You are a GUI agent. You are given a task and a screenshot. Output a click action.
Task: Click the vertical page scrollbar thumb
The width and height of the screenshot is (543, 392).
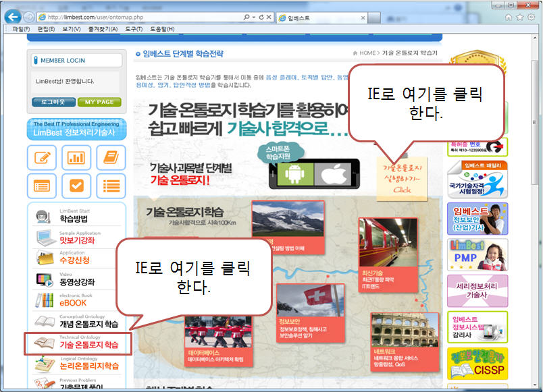pyautogui.click(x=534, y=122)
